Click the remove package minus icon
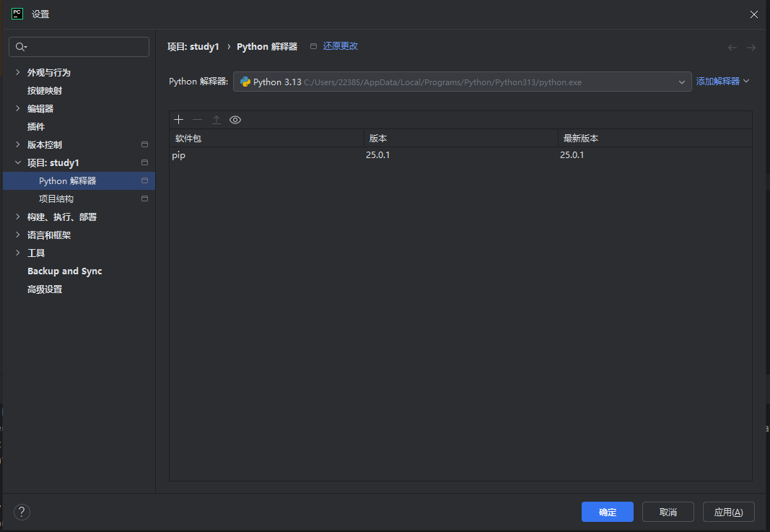 coord(198,120)
